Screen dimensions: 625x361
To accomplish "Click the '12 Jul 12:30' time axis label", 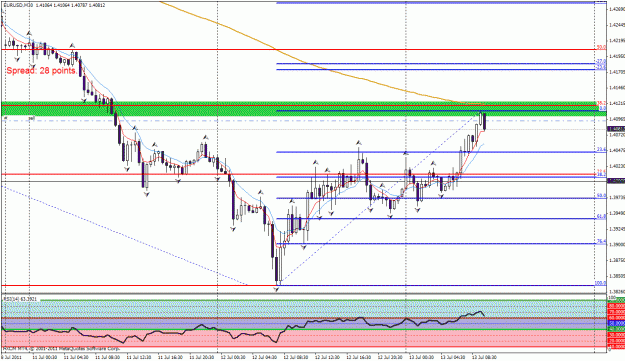I will (x=328, y=357).
